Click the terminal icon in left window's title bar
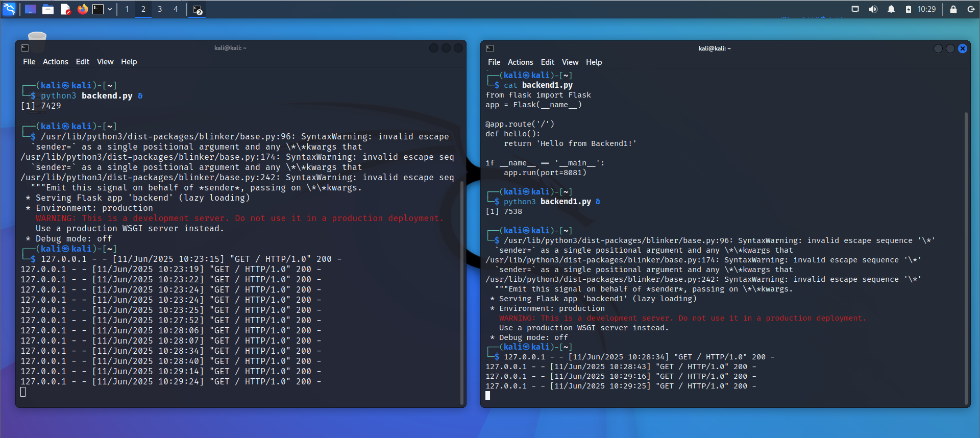 click(25, 48)
